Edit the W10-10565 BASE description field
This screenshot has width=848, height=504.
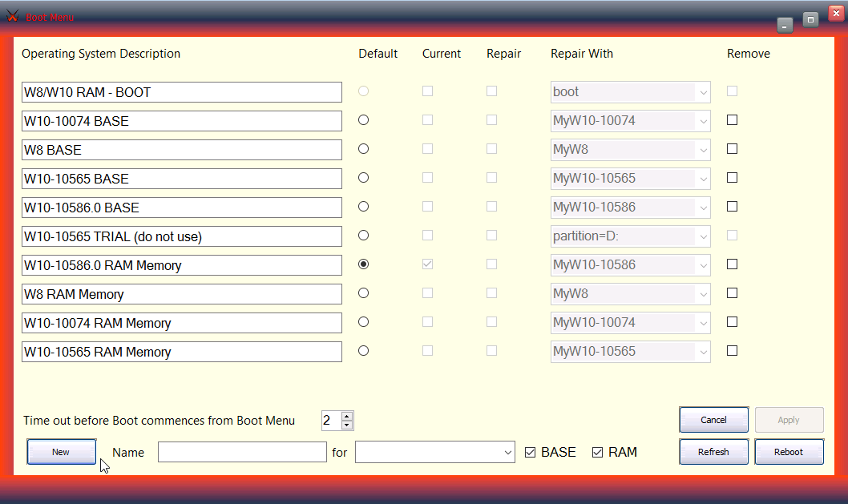(182, 179)
